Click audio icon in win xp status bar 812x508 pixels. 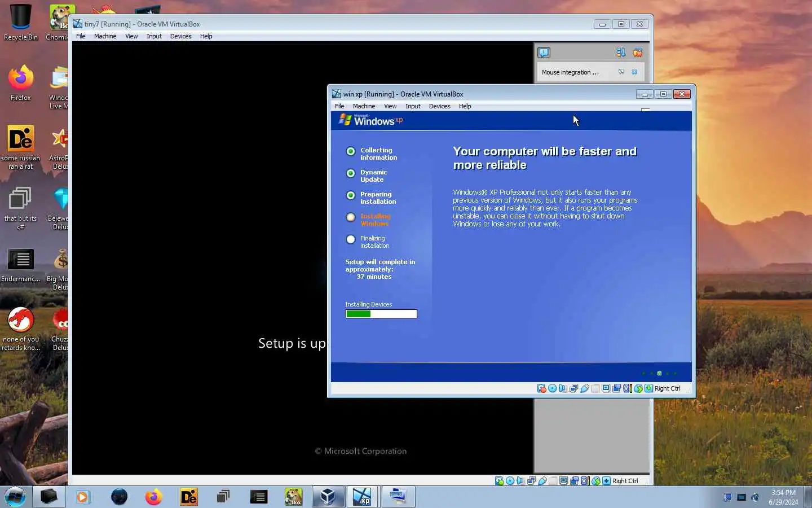click(x=563, y=388)
